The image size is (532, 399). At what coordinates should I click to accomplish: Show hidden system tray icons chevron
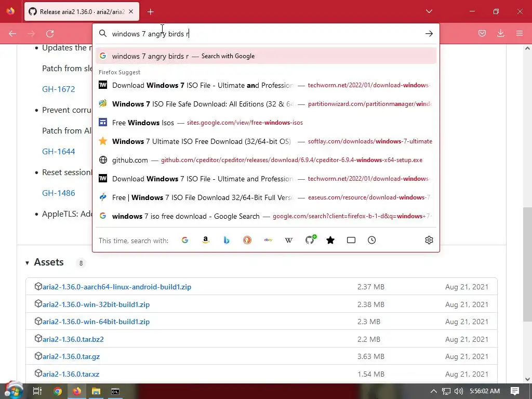(x=433, y=391)
